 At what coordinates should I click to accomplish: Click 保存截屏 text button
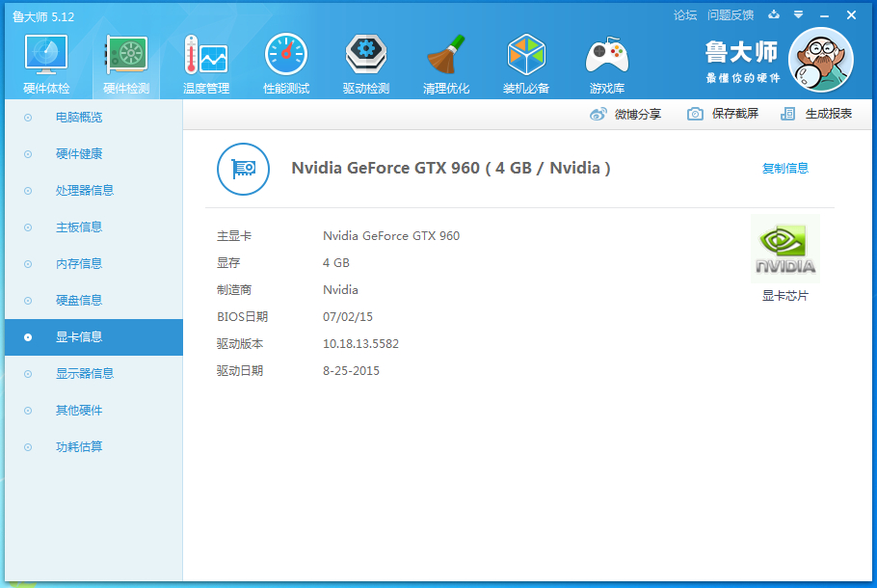735,114
